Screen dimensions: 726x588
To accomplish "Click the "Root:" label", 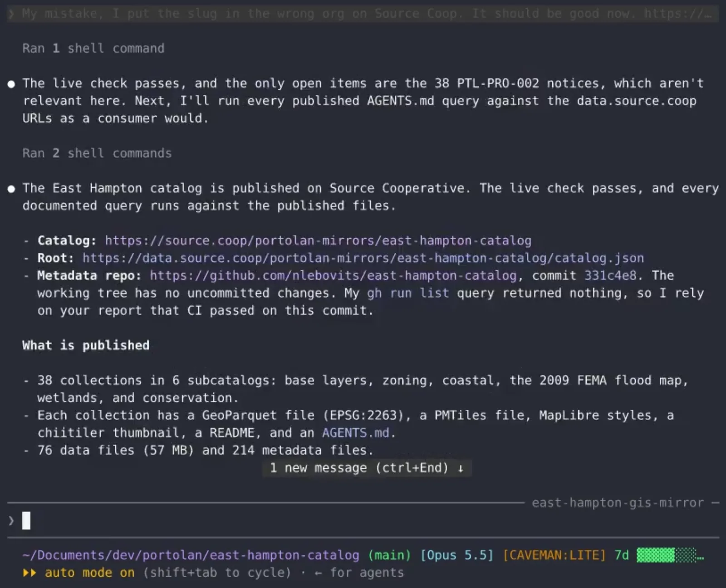I will pos(55,258).
